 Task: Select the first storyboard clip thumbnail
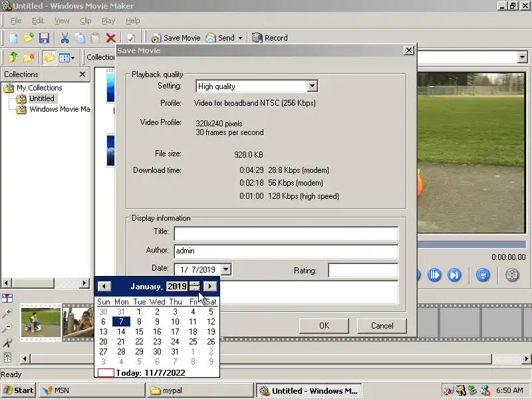pos(41,323)
